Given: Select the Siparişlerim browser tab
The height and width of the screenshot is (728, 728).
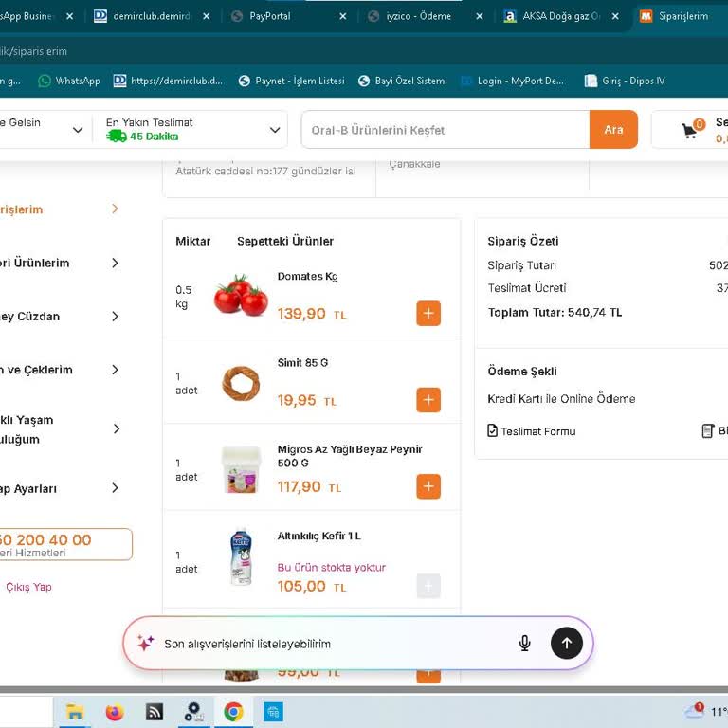Looking at the screenshot, I should [681, 16].
